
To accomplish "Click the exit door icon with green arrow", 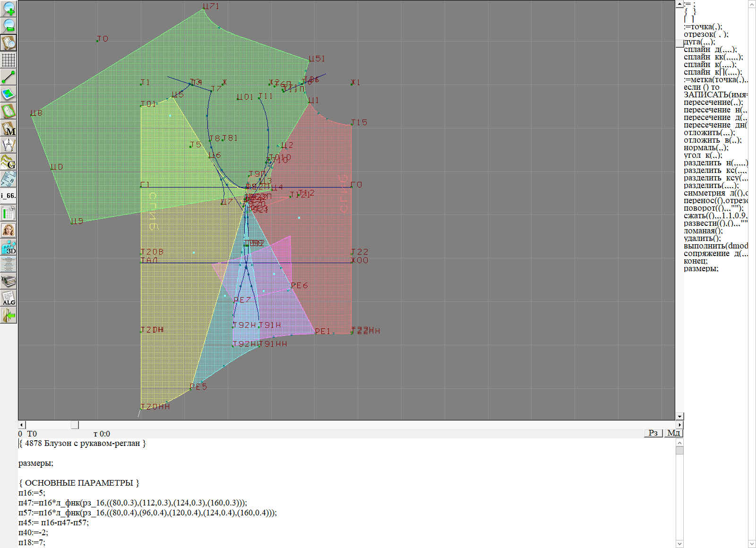I will (9, 315).
